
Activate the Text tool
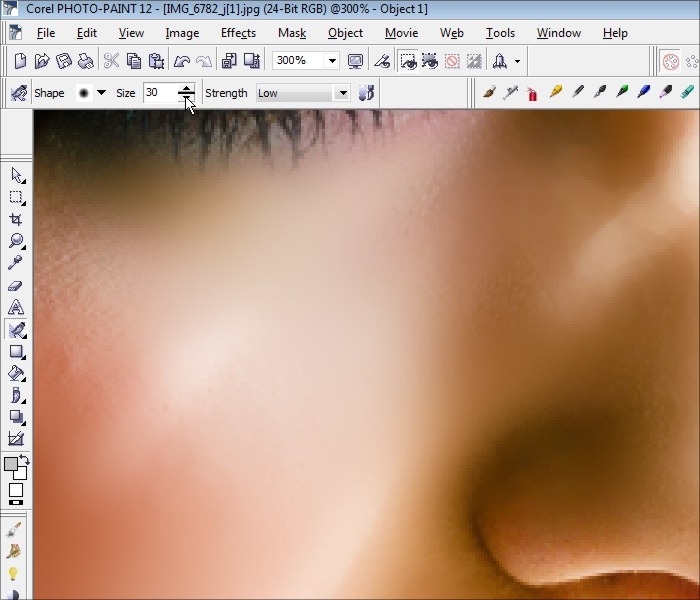(16, 307)
